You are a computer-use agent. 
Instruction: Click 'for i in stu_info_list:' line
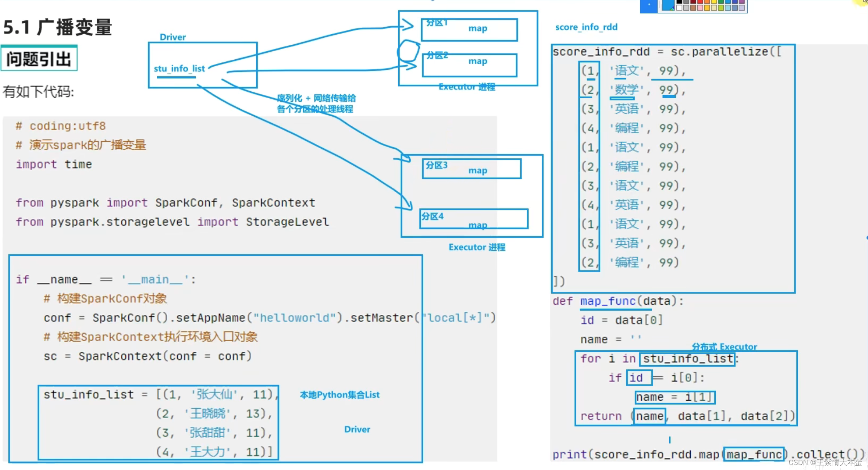(x=659, y=359)
